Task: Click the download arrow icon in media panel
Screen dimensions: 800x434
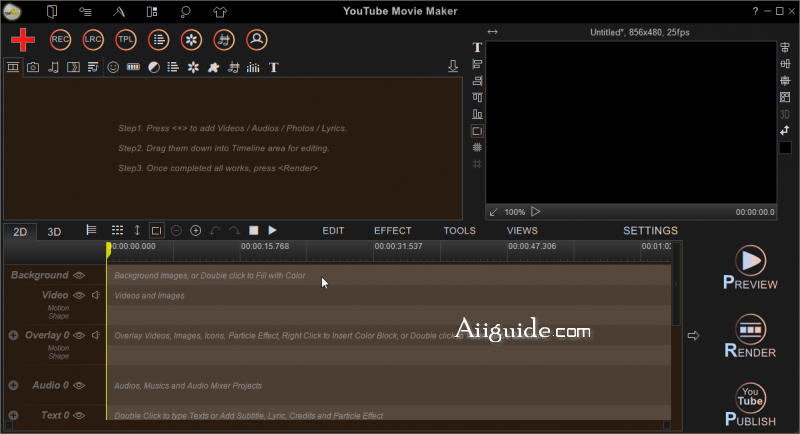Action: click(453, 66)
